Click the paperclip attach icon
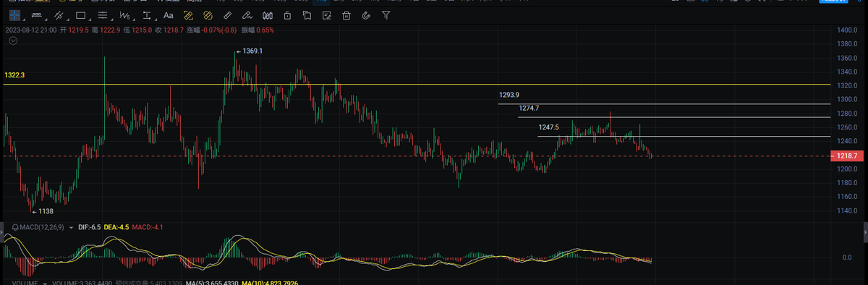868x285 pixels. coord(366,15)
